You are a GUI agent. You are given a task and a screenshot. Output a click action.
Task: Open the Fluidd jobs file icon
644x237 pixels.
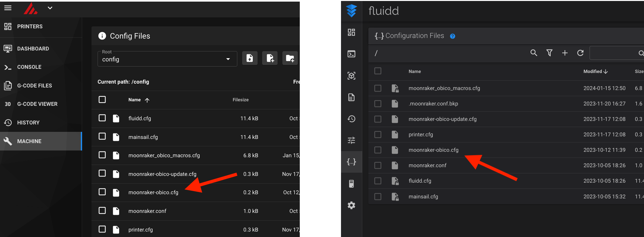point(351,97)
